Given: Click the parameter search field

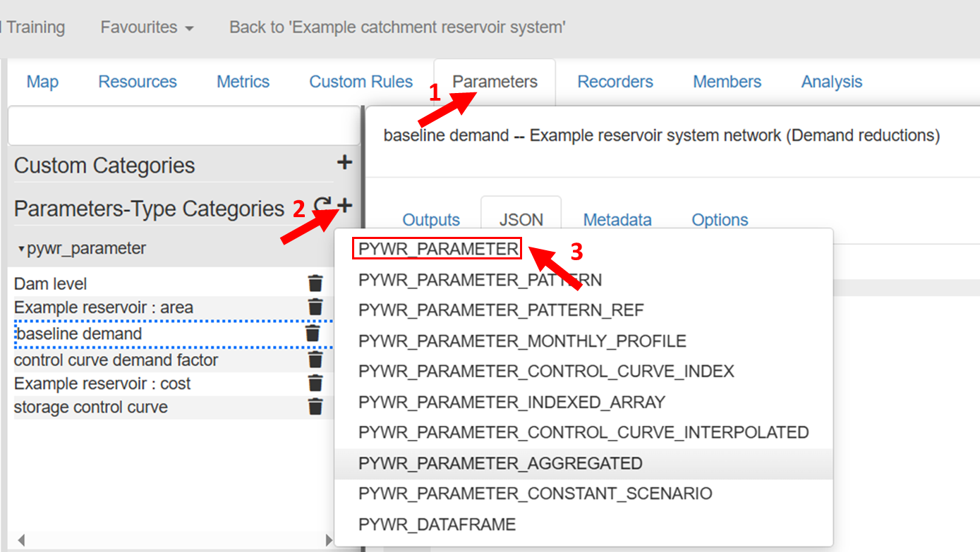Looking at the screenshot, I should point(183,127).
